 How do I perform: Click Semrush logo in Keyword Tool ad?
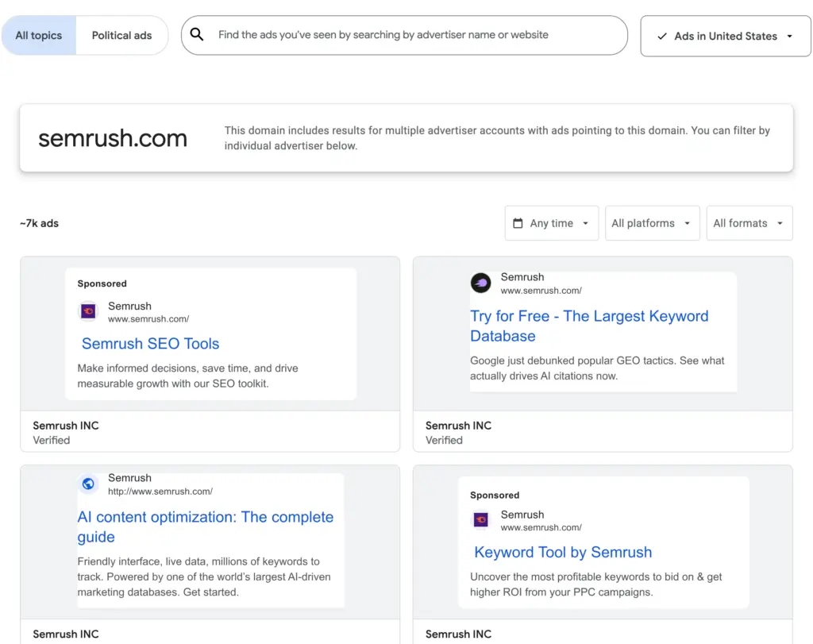[480, 519]
